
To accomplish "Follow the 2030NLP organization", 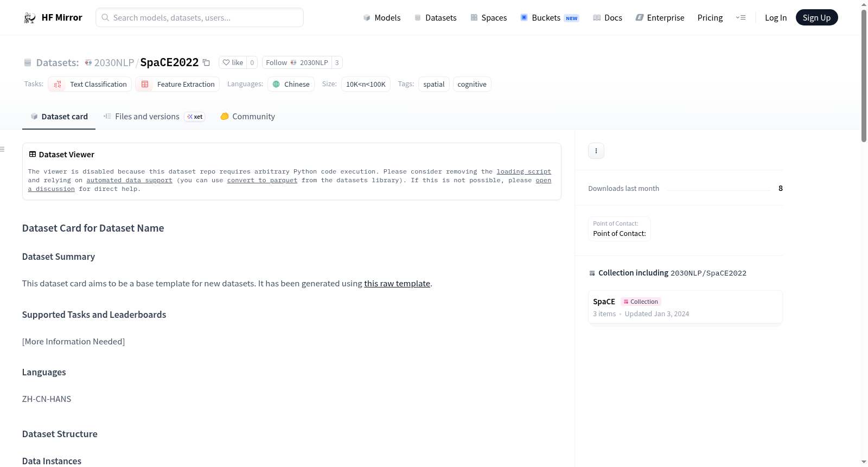I will coord(297,62).
